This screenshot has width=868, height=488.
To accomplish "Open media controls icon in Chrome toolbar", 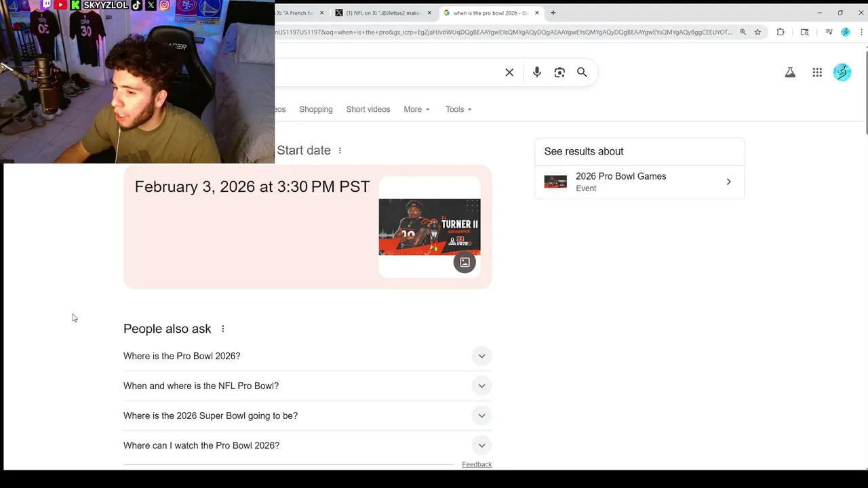I will pyautogui.click(x=829, y=32).
